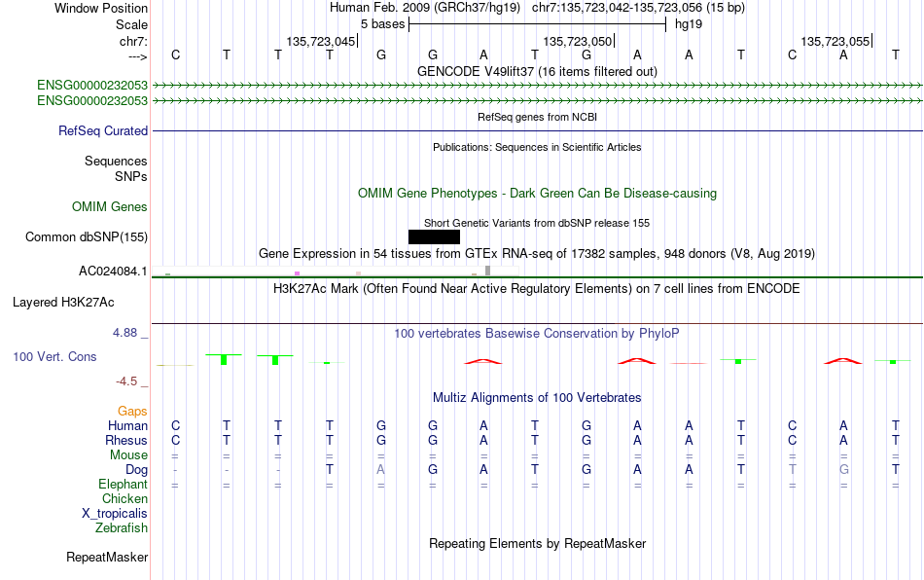This screenshot has width=924, height=580.
Task: Click the Layered H3K27Ac track label
Action: (x=63, y=303)
